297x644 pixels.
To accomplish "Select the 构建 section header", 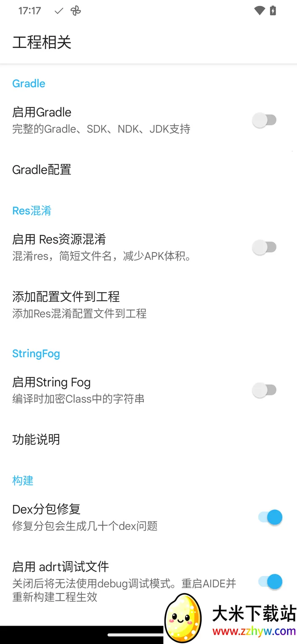I will tap(23, 480).
